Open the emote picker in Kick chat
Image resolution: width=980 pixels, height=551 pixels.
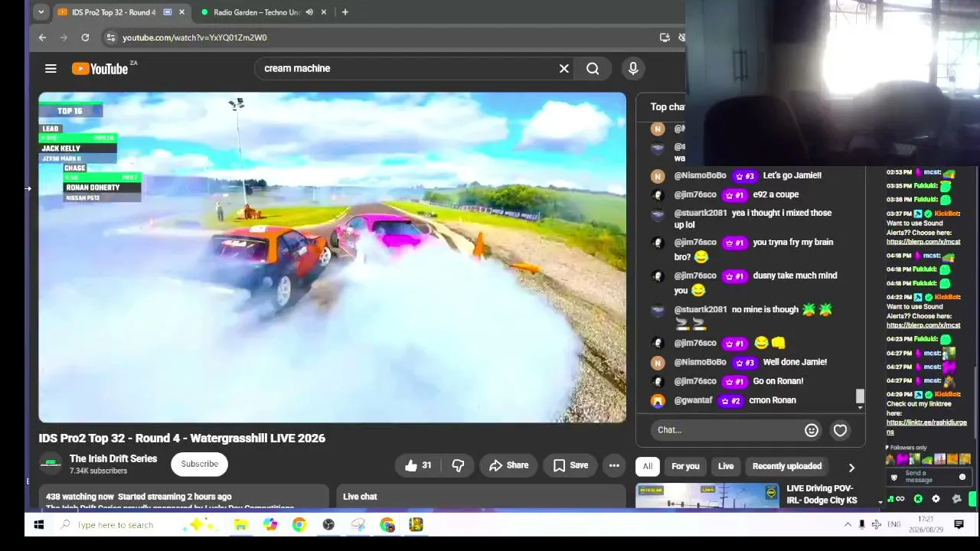tap(962, 477)
